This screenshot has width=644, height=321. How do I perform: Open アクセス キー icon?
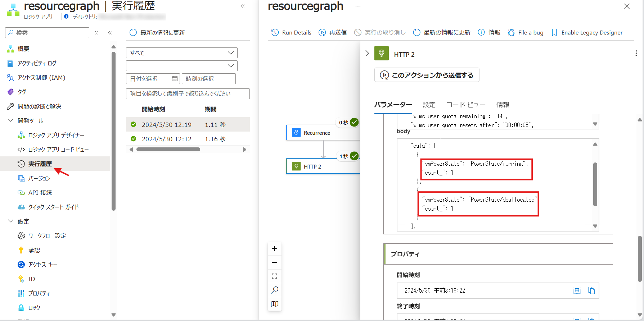(x=21, y=265)
